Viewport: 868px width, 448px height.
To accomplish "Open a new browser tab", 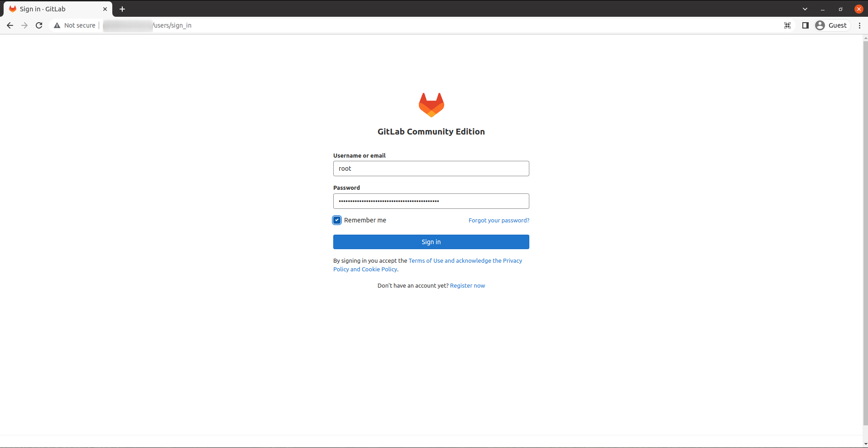I will pos(122,9).
